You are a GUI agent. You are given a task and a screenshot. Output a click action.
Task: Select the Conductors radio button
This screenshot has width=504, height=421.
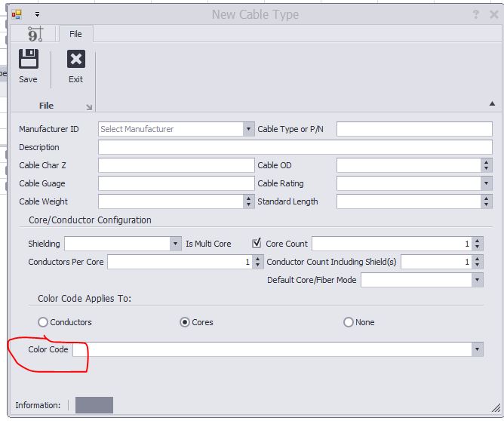(x=43, y=322)
